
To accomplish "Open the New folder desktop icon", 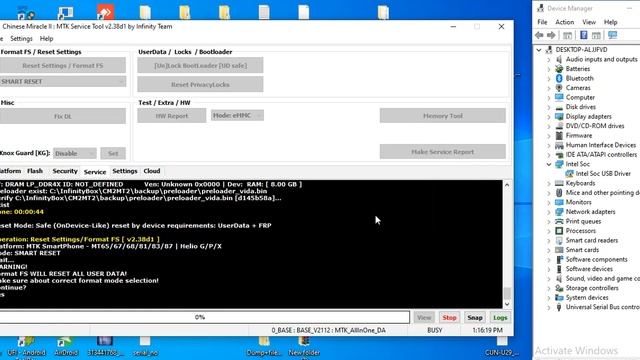I will point(304,346).
